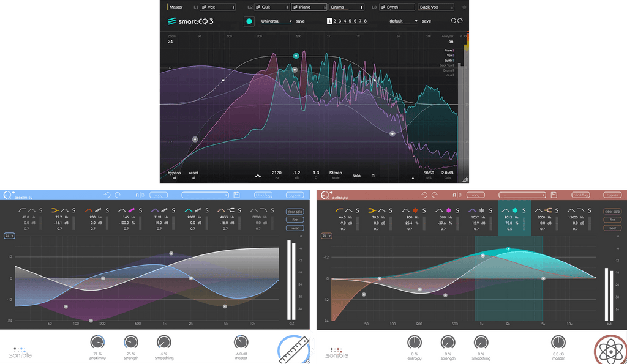Toggle the analyzer on in smart:EQ 3
The width and height of the screenshot is (627, 364).
pos(451,42)
